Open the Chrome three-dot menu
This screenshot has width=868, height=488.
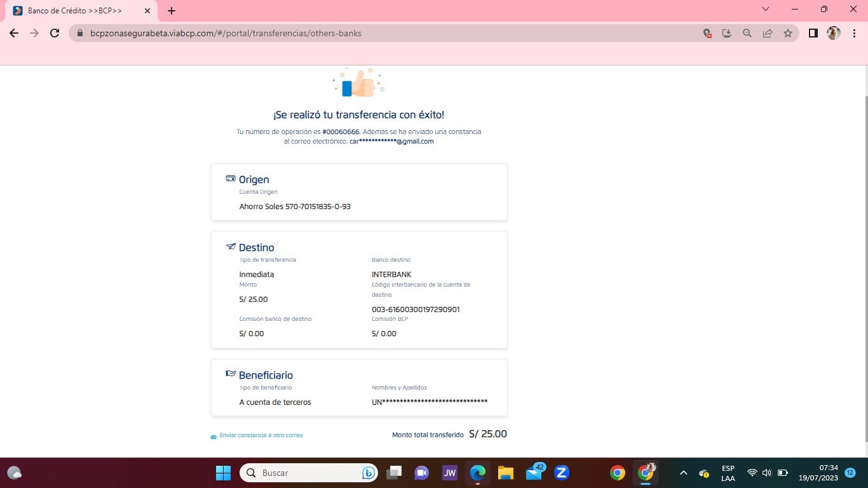pos(853,33)
